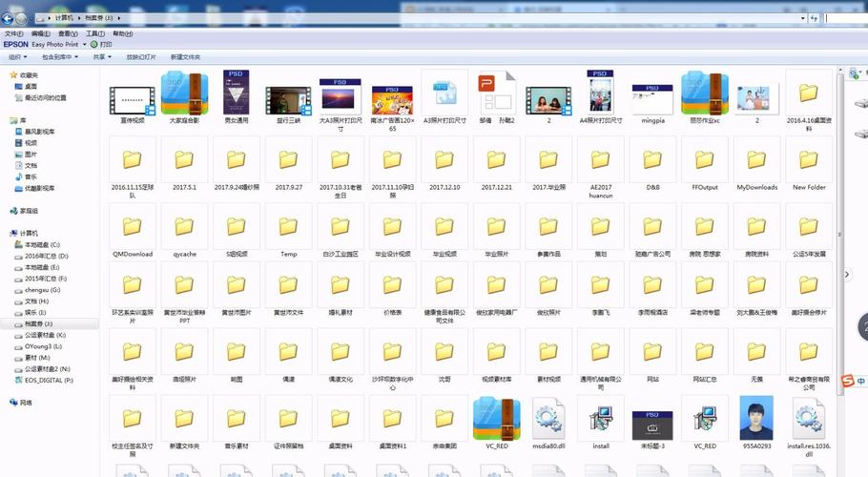Viewport: 868px width, 477px height.
Task: Select the A4照片打印尺寸 PSD file
Action: [601, 93]
